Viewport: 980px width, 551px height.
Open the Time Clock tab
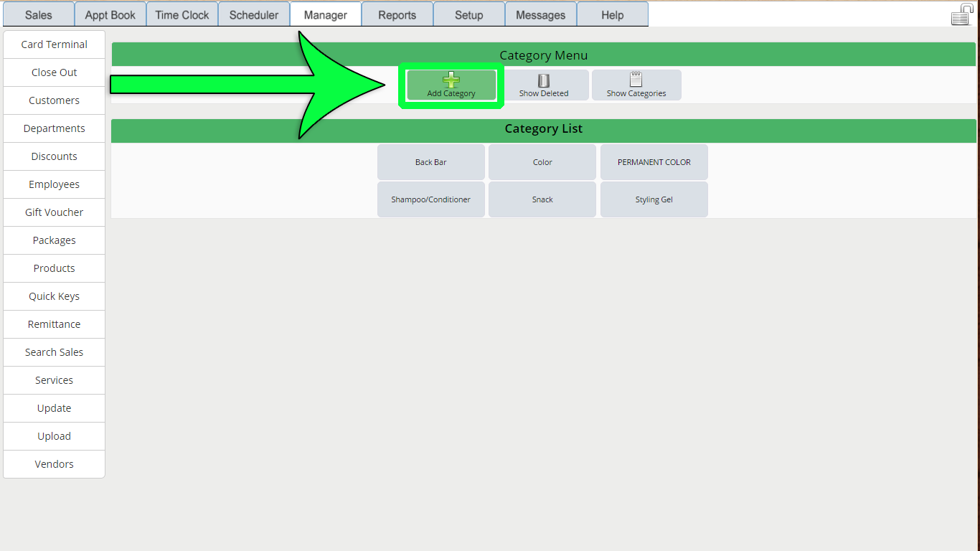click(x=182, y=14)
